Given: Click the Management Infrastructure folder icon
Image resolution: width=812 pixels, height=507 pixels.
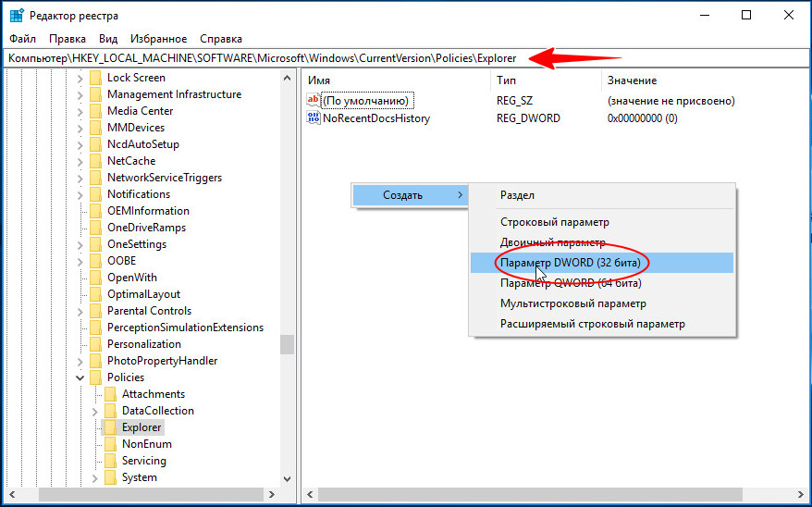Looking at the screenshot, I should (96, 94).
